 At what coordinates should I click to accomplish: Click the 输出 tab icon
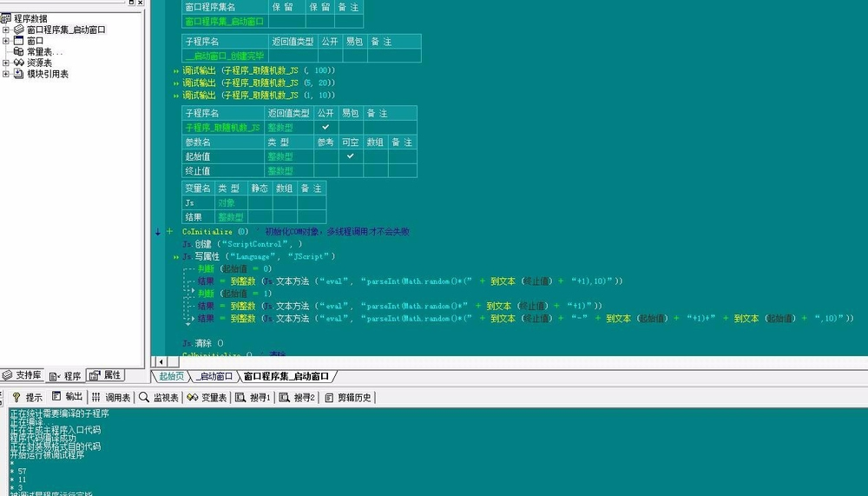(56, 396)
